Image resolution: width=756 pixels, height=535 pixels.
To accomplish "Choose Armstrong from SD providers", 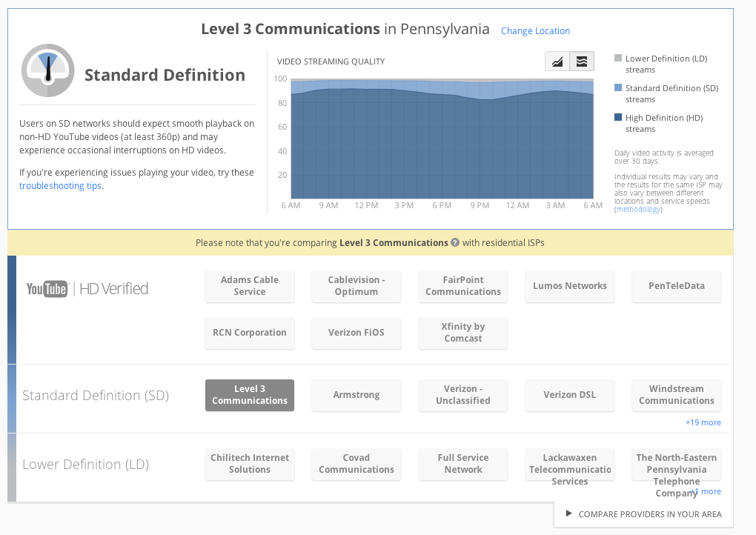I will coord(357,395).
